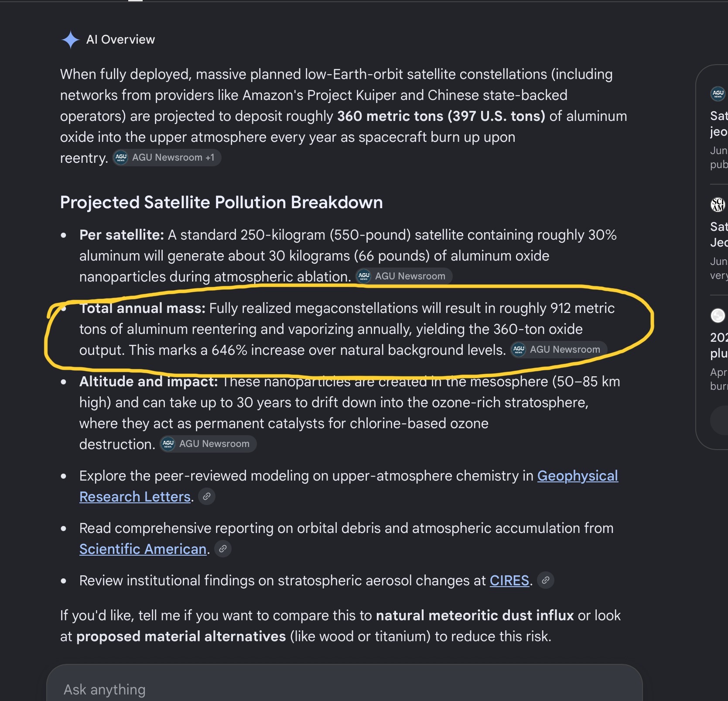Click AGU logo icon in sidebar's first card
Viewport: 728px width, 701px height.
[718, 93]
